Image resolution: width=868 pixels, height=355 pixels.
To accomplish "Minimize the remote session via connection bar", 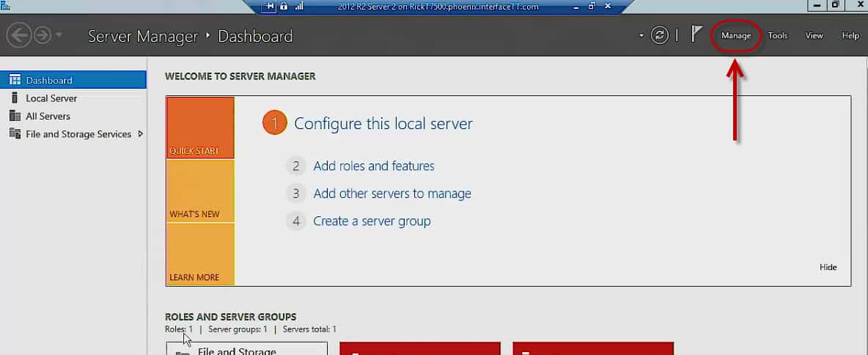I will pos(576,7).
